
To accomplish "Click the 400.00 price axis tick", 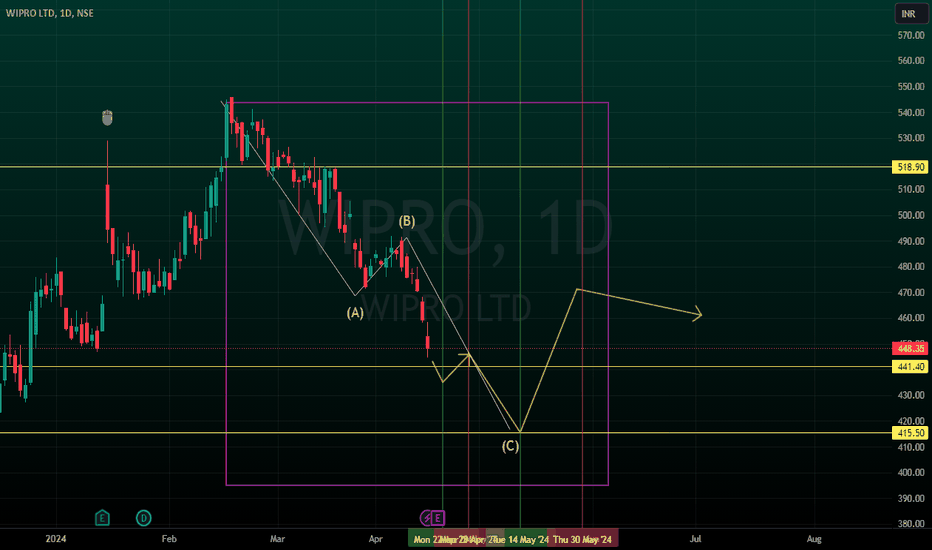I will [x=911, y=472].
